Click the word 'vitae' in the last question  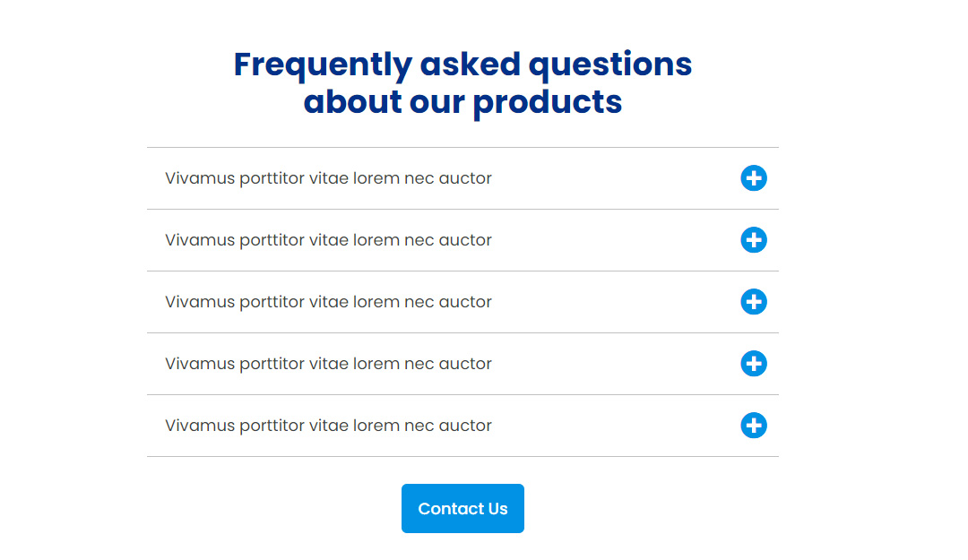pos(328,426)
